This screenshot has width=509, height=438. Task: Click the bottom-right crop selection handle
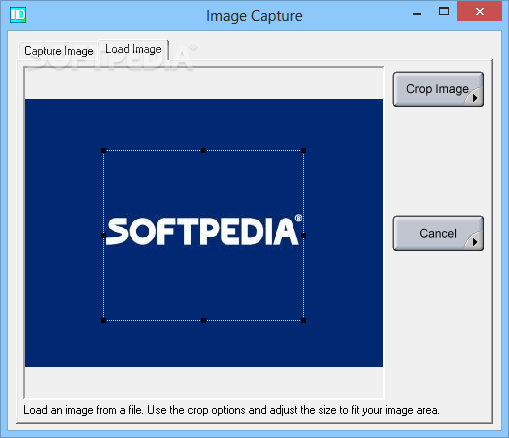(303, 320)
